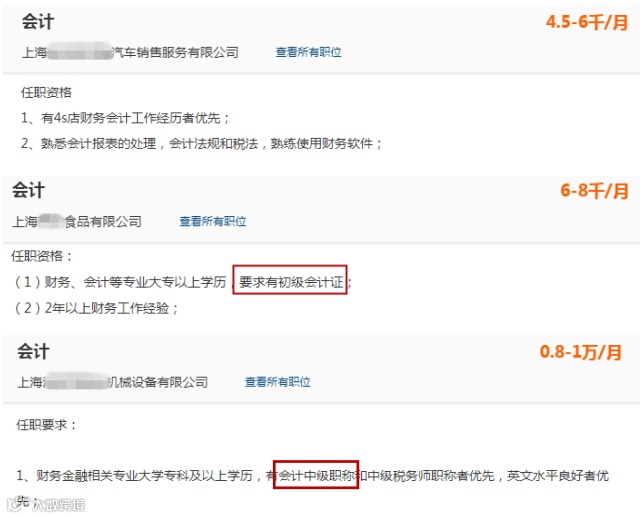642x518 pixels.
Task: Click the watermark logo icon at the bottom left
Action: [15, 504]
